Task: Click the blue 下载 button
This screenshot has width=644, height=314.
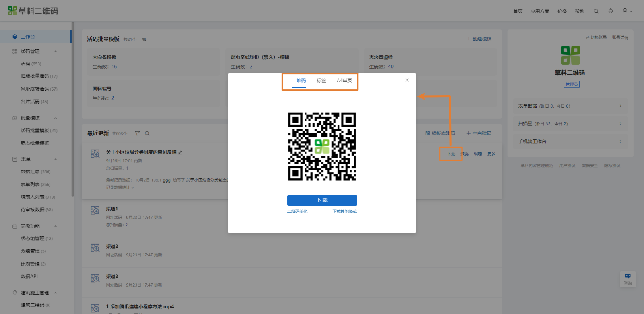Action: [322, 200]
